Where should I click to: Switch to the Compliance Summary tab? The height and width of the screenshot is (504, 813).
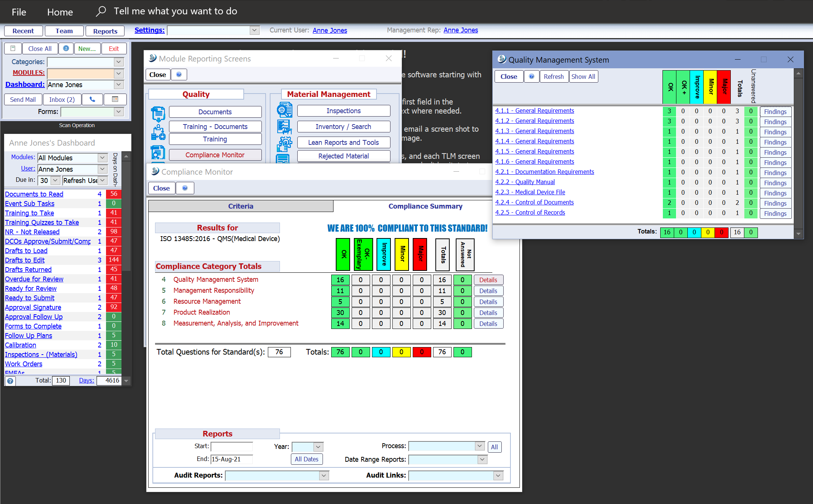(x=425, y=206)
